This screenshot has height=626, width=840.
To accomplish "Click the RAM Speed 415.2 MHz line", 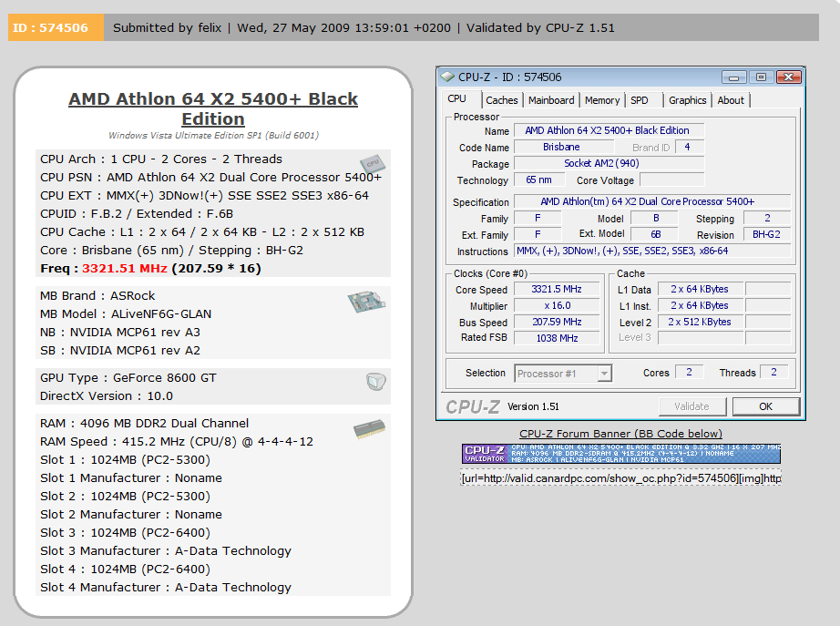I will pyautogui.click(x=177, y=442).
